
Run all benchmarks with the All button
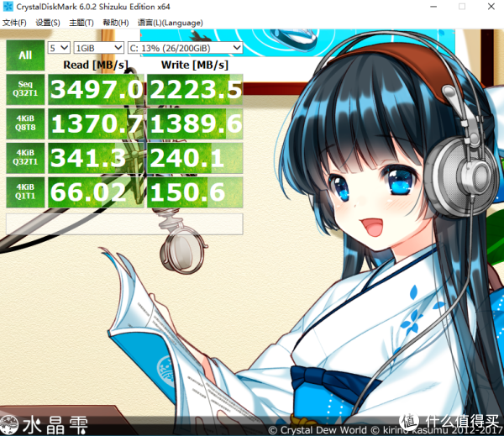pos(25,55)
